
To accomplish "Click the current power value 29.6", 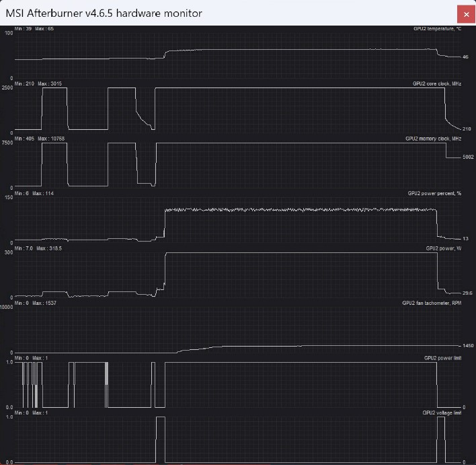I will point(467,293).
